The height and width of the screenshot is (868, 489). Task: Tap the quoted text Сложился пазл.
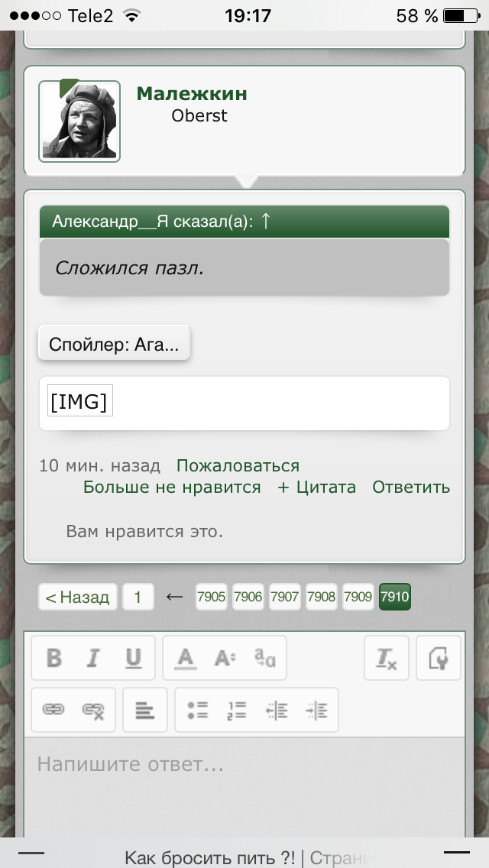[130, 268]
